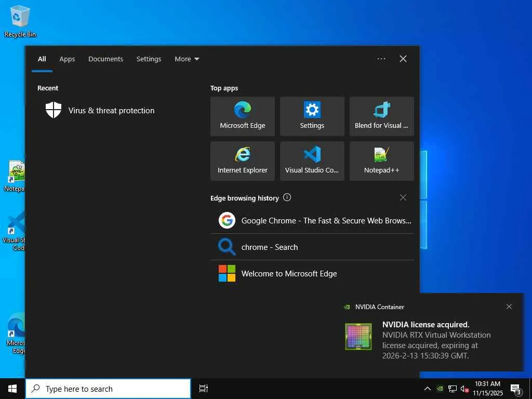The width and height of the screenshot is (532, 399).
Task: Expand the More filter dropdown
Action: tap(187, 59)
